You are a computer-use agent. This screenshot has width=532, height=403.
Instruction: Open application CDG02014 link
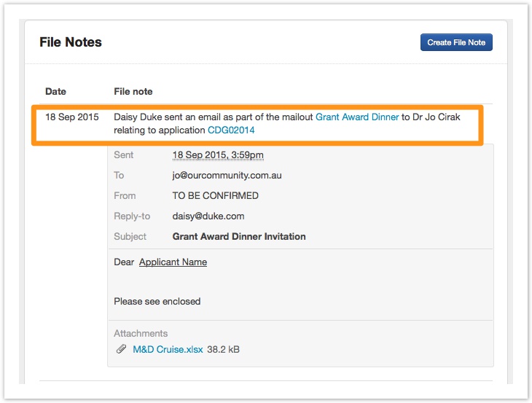point(231,130)
